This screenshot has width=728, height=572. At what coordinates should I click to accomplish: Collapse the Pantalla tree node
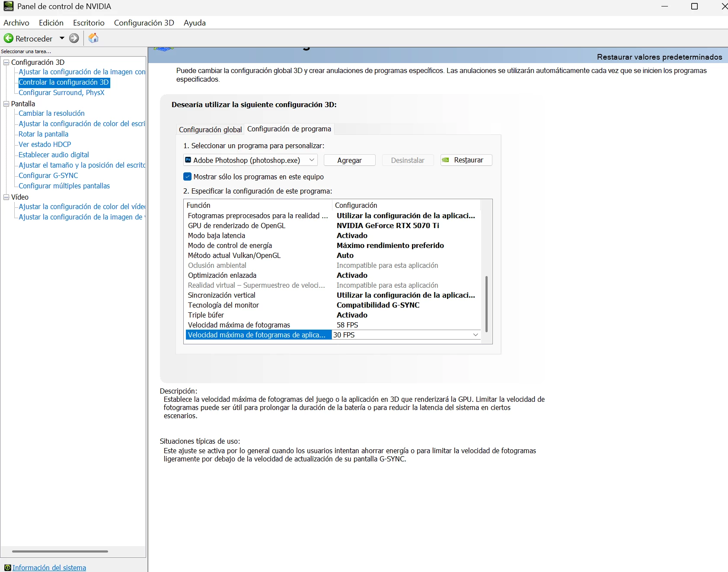[x=6, y=104]
